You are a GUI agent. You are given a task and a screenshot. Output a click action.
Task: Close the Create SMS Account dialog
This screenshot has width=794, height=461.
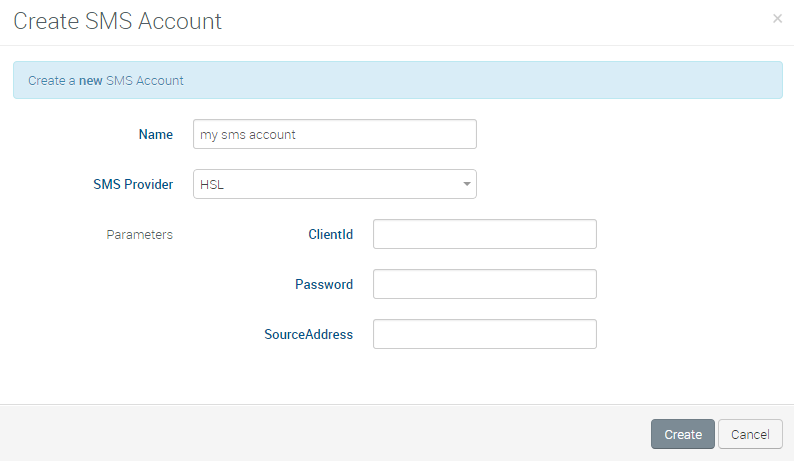point(777,19)
